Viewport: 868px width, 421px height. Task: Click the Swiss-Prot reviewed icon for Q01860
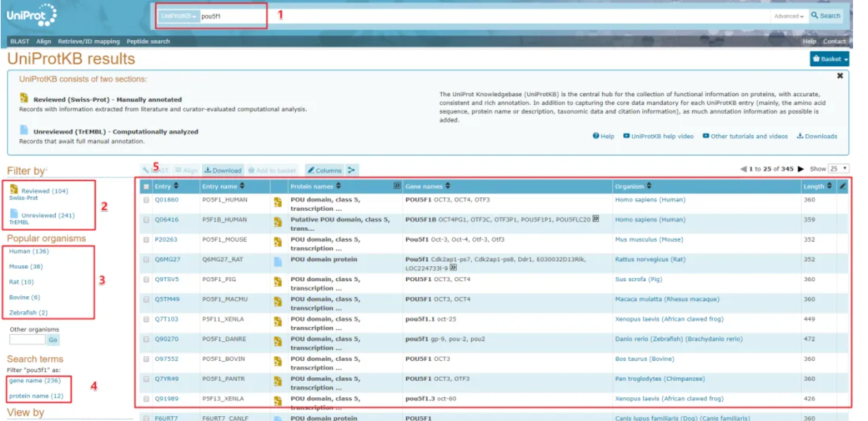[278, 202]
